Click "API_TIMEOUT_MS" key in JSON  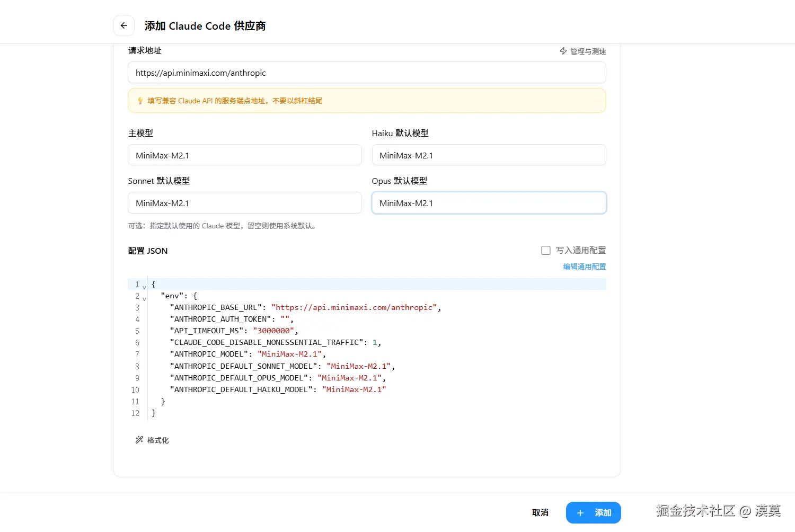[x=207, y=331]
